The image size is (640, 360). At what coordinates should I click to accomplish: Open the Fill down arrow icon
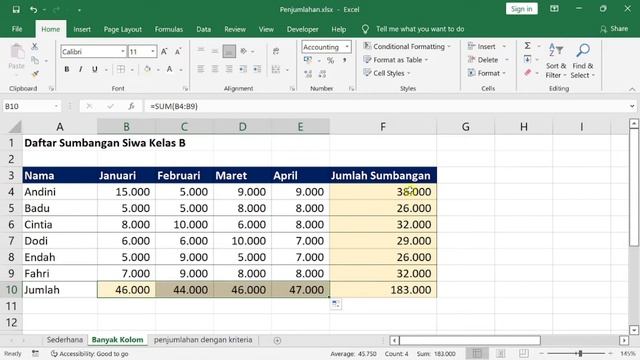527,59
